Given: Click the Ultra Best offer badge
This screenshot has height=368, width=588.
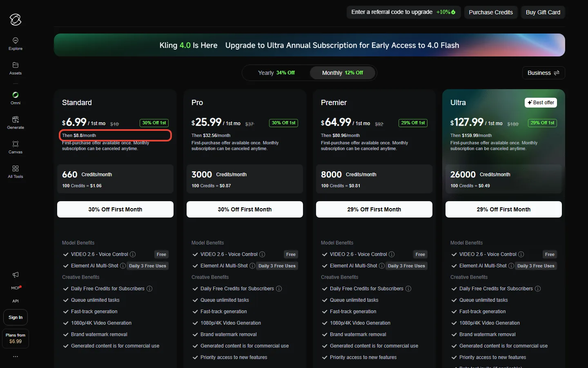Looking at the screenshot, I should tap(541, 103).
